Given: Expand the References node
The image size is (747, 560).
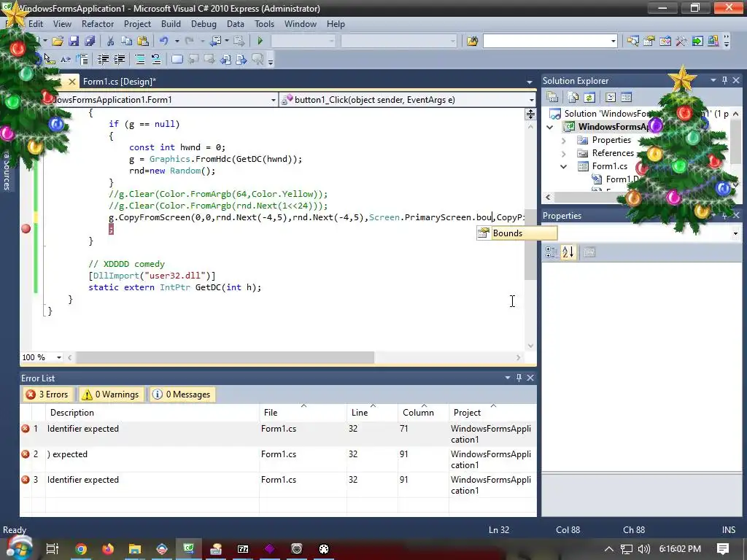Looking at the screenshot, I should click(x=564, y=153).
